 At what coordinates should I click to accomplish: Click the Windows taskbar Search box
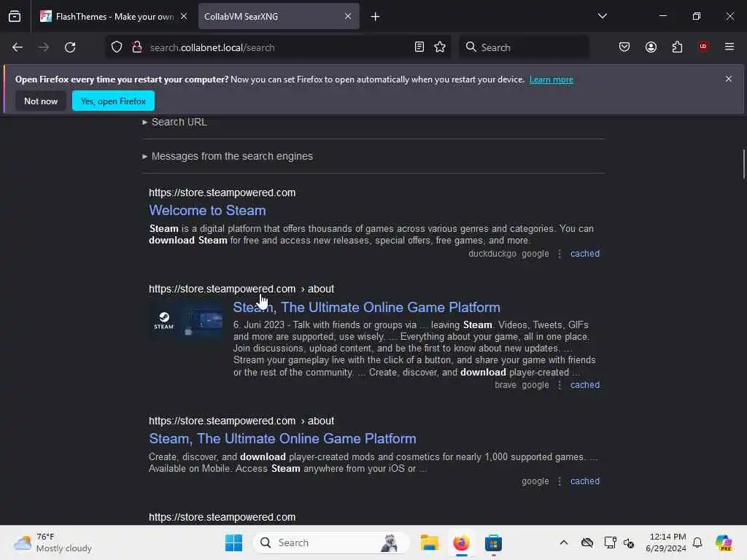click(332, 542)
